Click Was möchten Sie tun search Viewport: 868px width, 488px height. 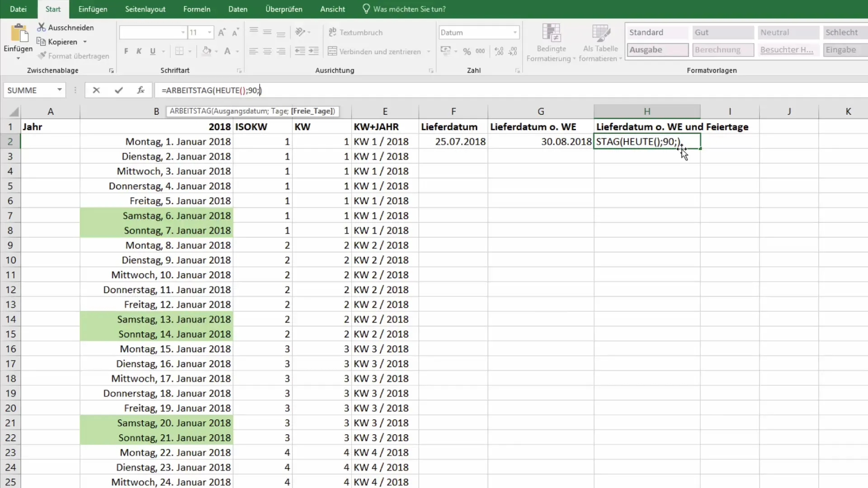point(404,9)
